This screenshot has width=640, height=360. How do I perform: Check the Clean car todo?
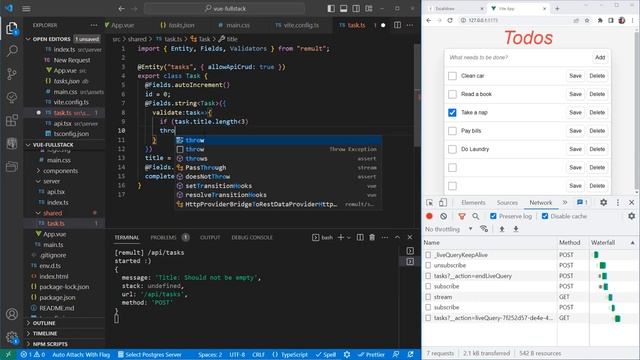[x=452, y=76]
